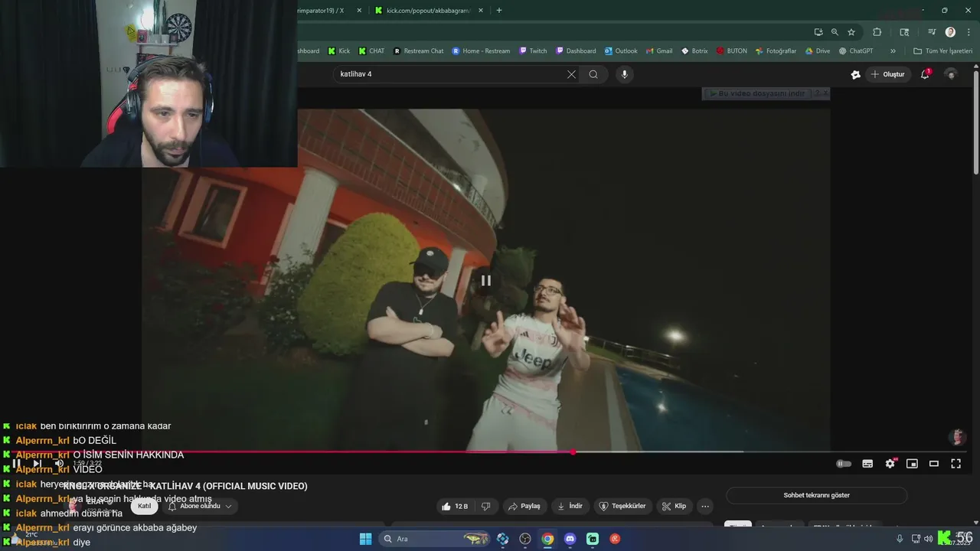The height and width of the screenshot is (551, 980).
Task: Open the Fotoğraflar bookmark
Action: (x=776, y=51)
